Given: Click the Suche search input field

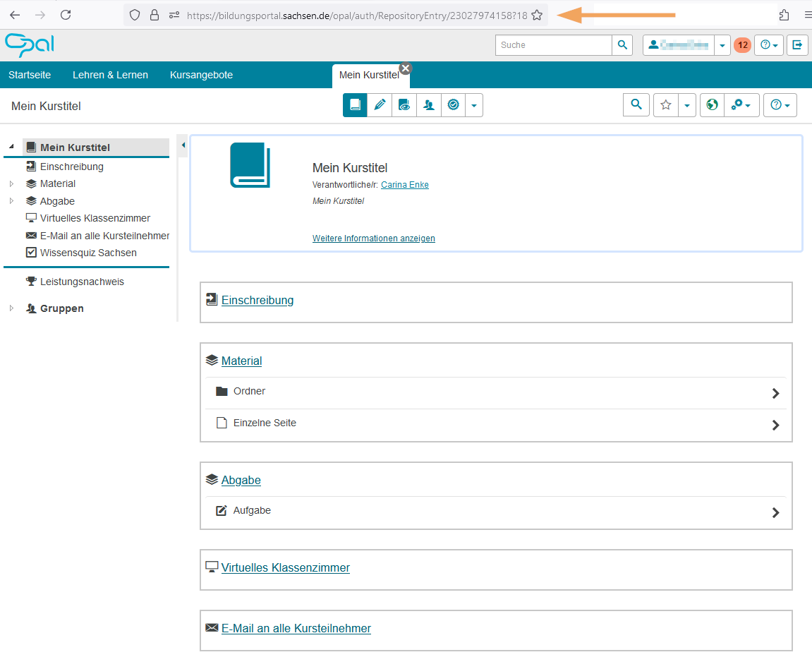Looking at the screenshot, I should [x=553, y=45].
